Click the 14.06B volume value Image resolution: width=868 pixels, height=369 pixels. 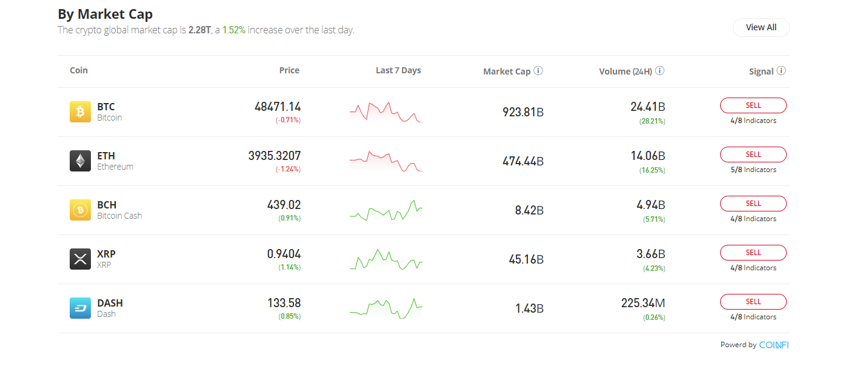click(x=648, y=156)
